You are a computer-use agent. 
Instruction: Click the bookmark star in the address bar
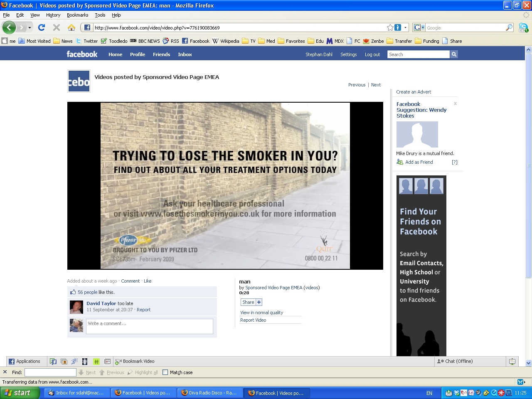tap(390, 28)
